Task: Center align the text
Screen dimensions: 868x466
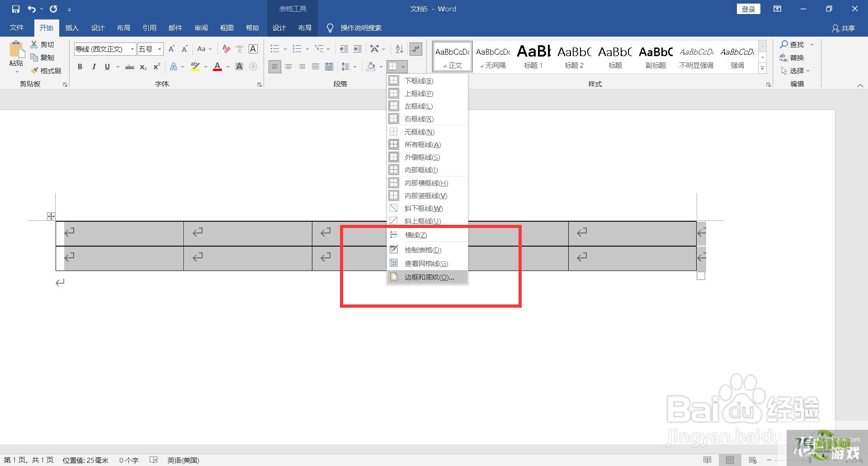Action: point(288,67)
